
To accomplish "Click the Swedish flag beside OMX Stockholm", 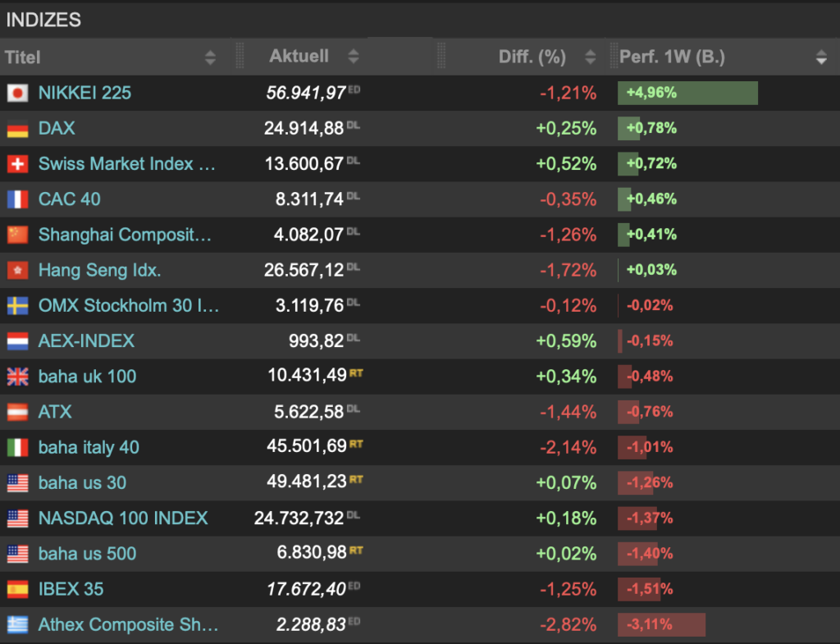I will [17, 306].
